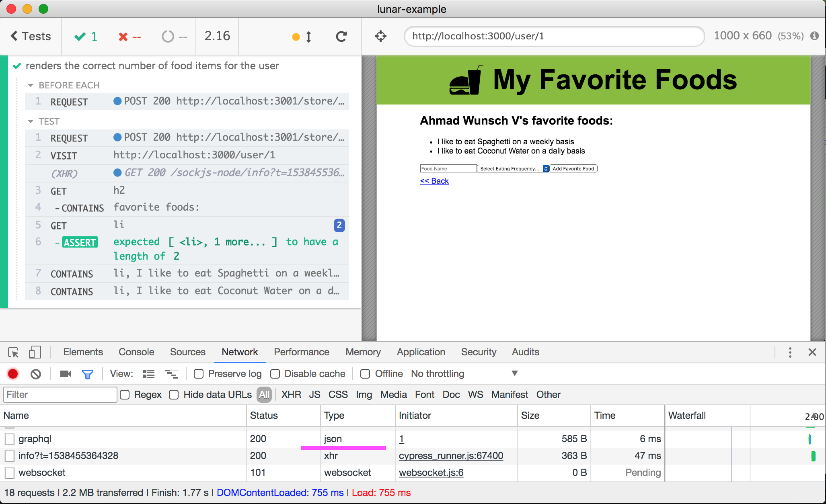Click the network Filter text field
826x504 pixels.
click(60, 395)
